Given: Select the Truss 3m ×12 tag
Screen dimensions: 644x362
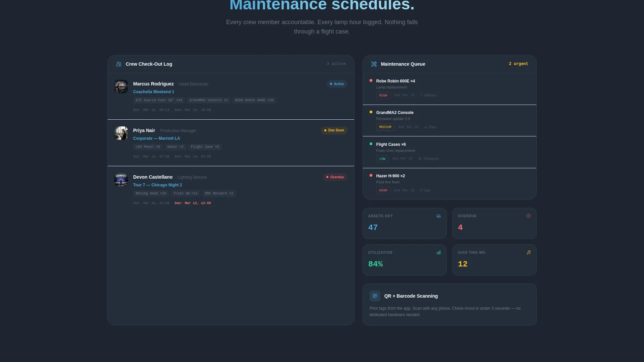Looking at the screenshot, I should click(185, 193).
